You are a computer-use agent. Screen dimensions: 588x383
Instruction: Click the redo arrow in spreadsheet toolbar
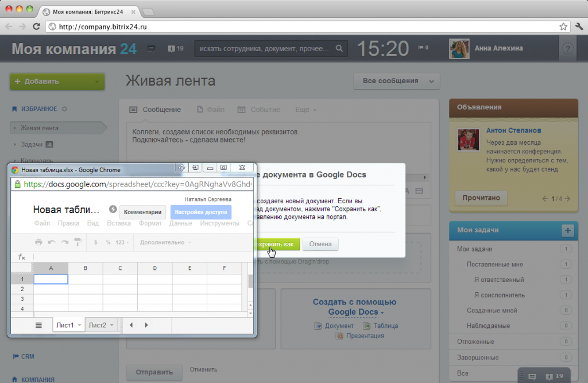[64, 242]
